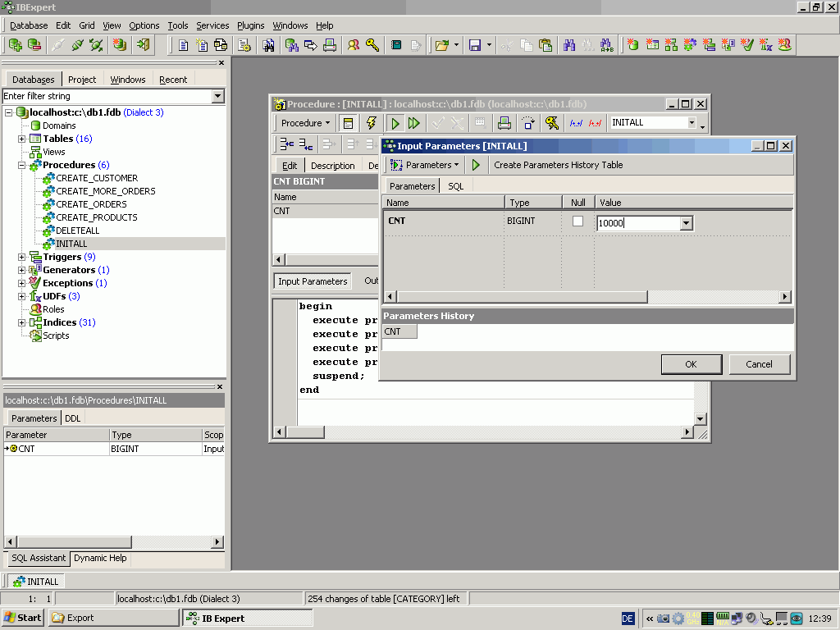This screenshot has height=630, width=840.
Task: Click the Register Database toolbar icon
Action: [x=16, y=45]
